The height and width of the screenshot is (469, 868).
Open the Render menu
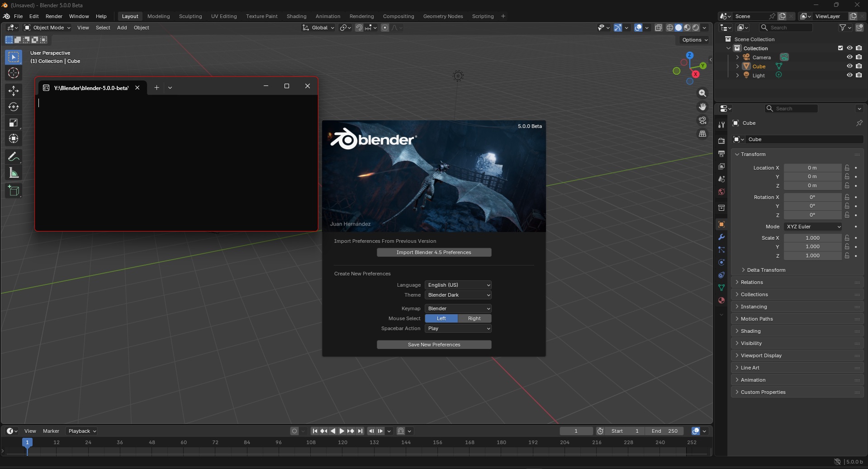54,16
